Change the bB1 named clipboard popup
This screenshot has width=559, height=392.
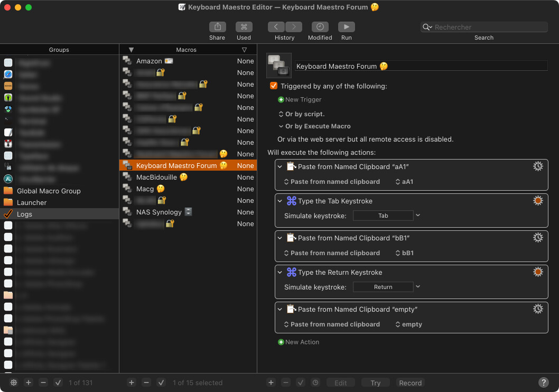click(x=405, y=253)
